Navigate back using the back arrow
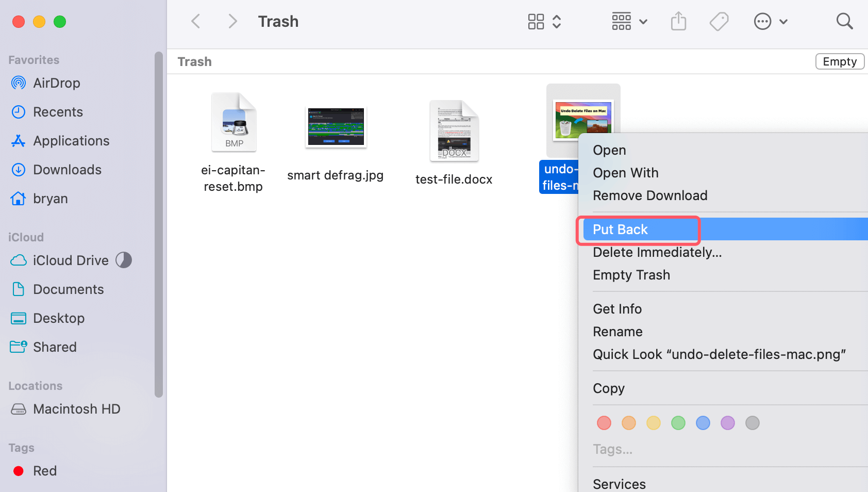Viewport: 868px width, 492px height. coord(195,21)
